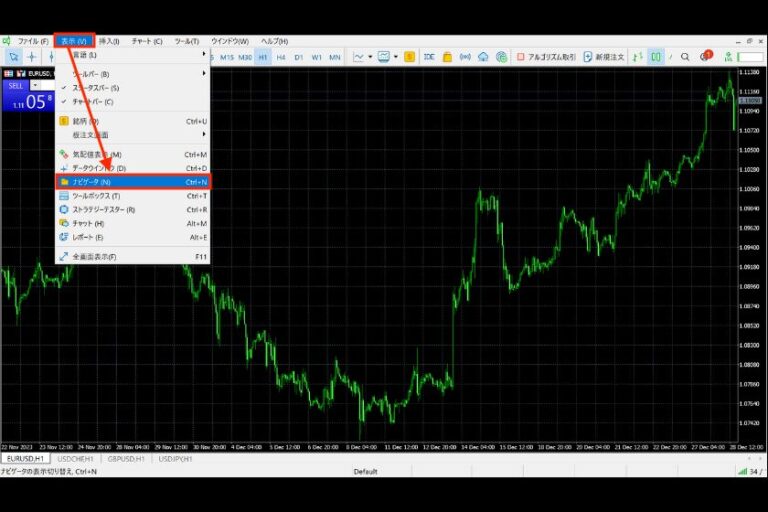Open the VPS cloud icon
768x512 pixels.
[x=484, y=57]
